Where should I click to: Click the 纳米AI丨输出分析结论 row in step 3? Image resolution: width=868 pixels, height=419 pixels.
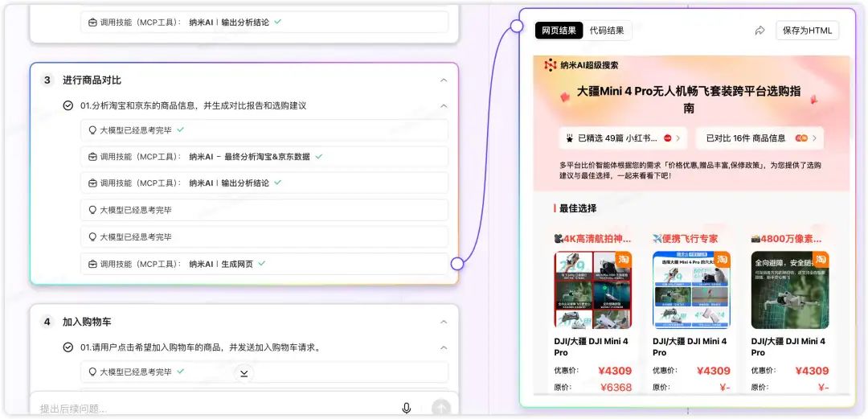[x=264, y=183]
